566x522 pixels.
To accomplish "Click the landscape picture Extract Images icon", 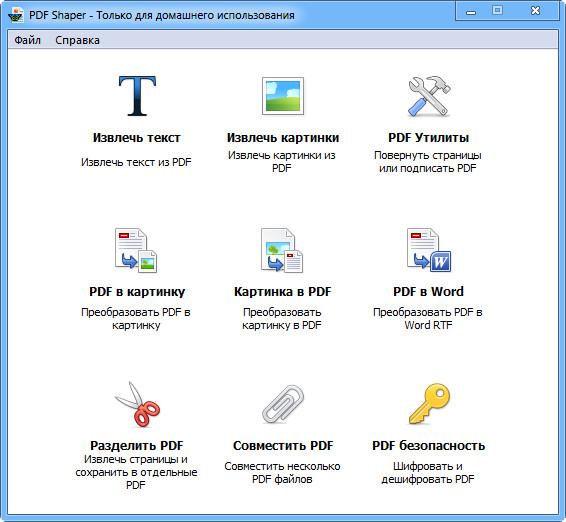I will (283, 96).
